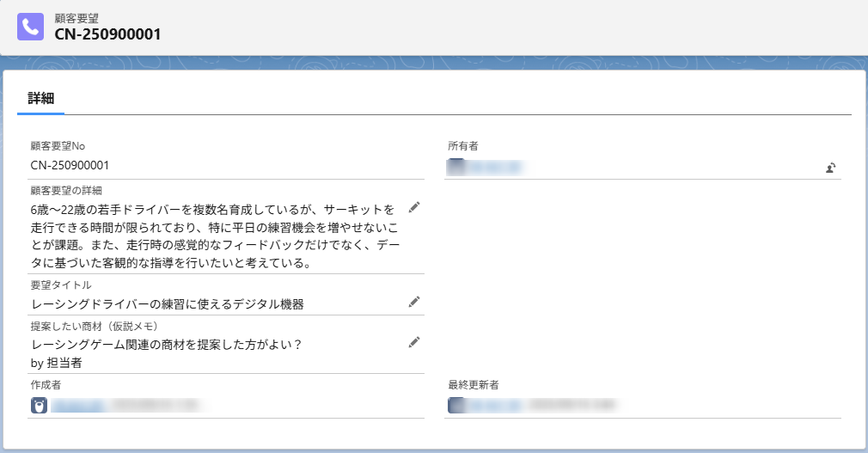The width and height of the screenshot is (868, 453).
Task: Click the 作成者 avatar icon
Action: [x=39, y=405]
